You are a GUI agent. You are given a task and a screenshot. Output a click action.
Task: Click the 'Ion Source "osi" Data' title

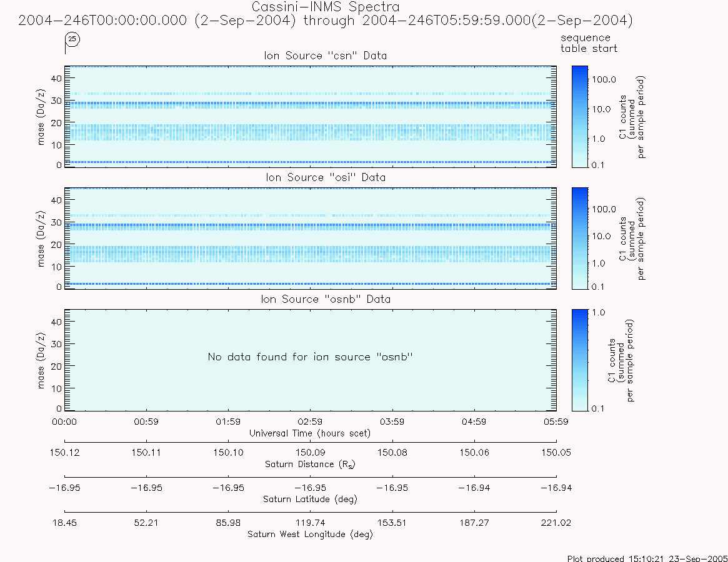(x=326, y=177)
